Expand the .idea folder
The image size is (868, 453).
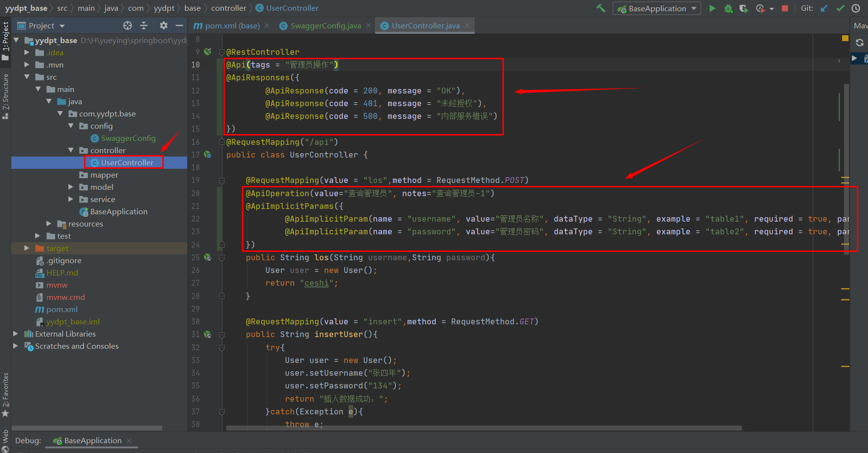pos(27,52)
